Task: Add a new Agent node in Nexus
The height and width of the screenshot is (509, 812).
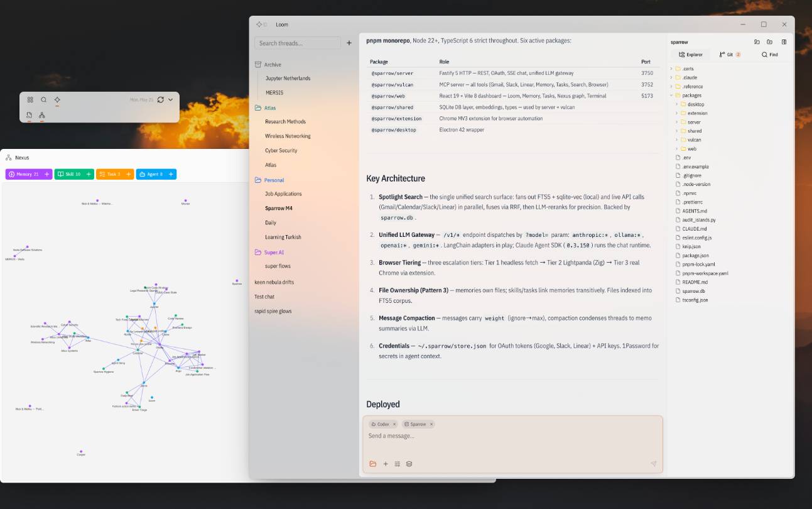Action: (171, 174)
